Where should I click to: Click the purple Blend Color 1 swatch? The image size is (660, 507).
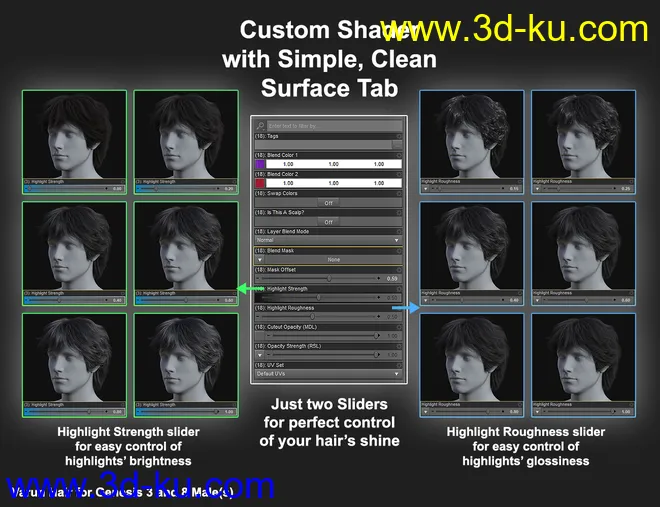[x=260, y=164]
